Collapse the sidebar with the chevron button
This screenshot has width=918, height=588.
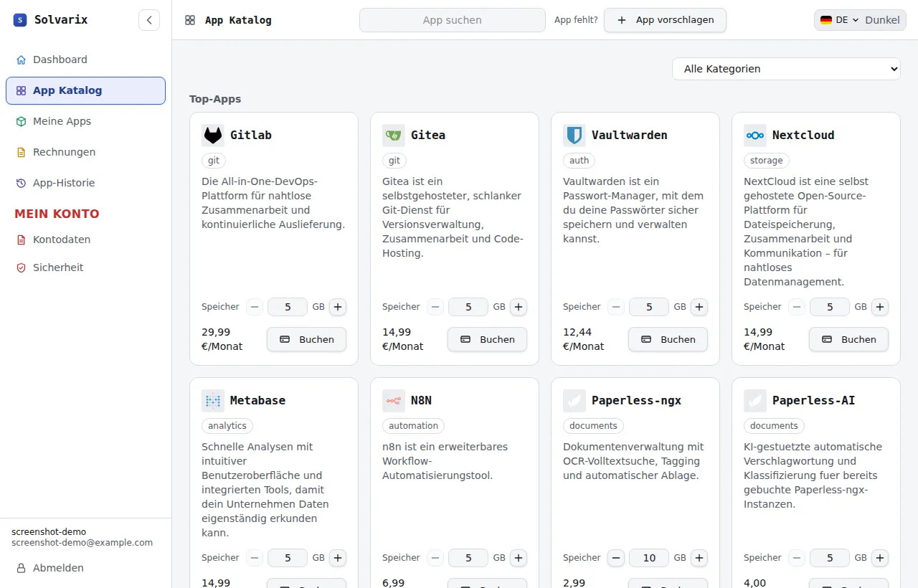click(149, 20)
